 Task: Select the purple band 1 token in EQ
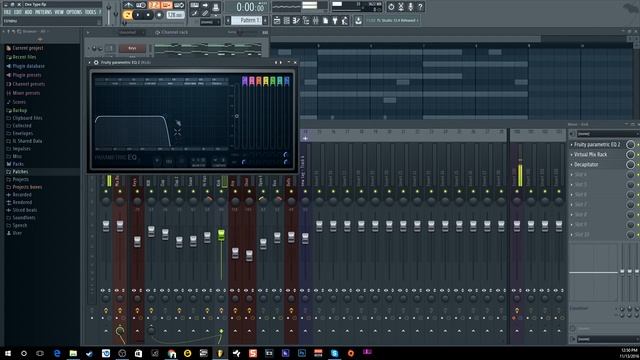[x=244, y=81]
